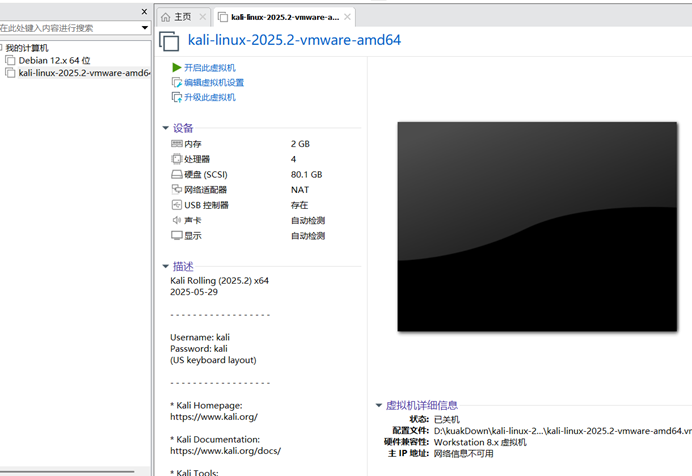Click the NAT network value
The width and height of the screenshot is (692, 476).
[300, 190]
